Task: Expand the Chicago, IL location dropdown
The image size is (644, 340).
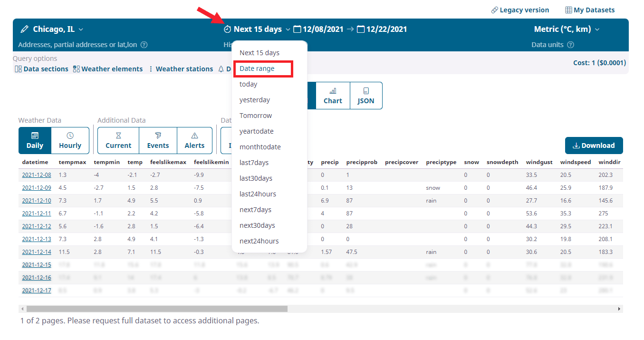Action: 81,29
